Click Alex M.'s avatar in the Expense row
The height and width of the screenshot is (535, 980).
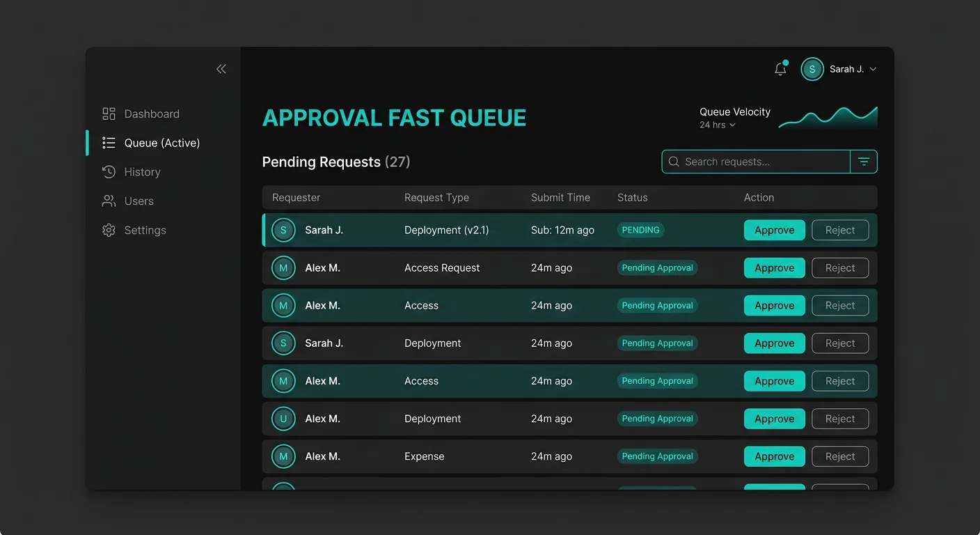pos(283,456)
